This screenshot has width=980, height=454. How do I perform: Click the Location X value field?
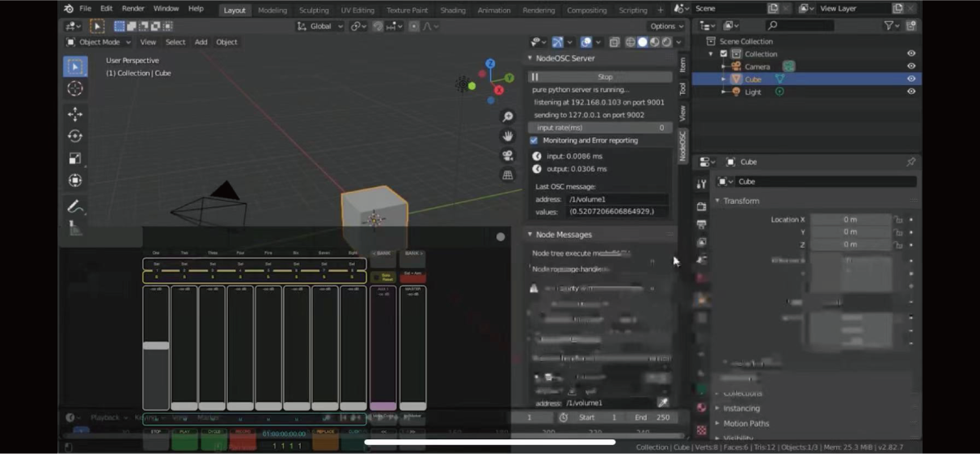pos(850,219)
